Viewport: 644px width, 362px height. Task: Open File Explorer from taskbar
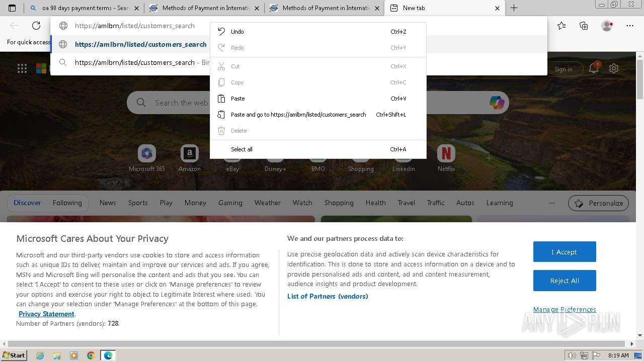click(x=57, y=355)
